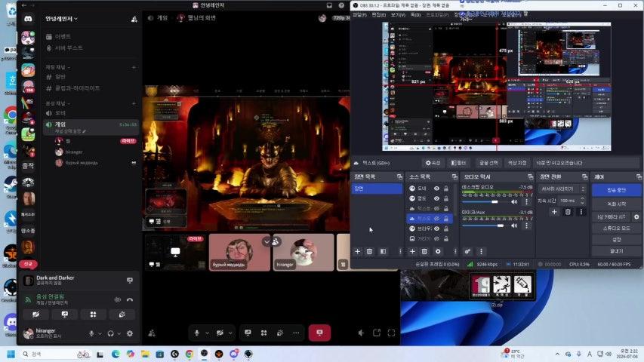The image size is (644, 362).
Task: Open the activities grid button in voice panel
Action: (93, 314)
